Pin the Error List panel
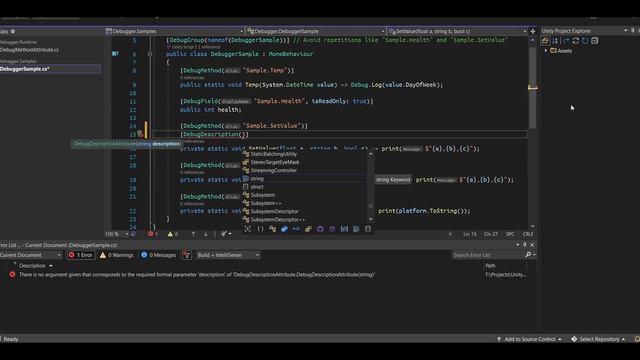Viewport: 640px width, 360px height. pos(525,245)
